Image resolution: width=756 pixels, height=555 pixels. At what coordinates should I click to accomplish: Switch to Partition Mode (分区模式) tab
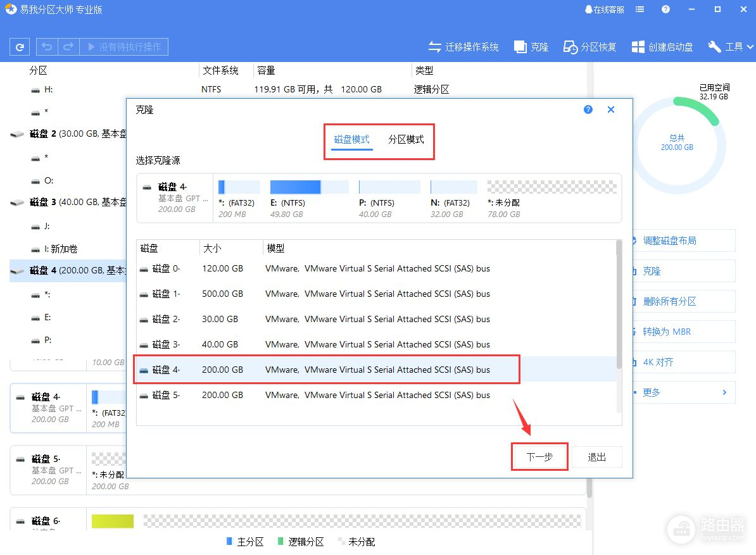(406, 140)
